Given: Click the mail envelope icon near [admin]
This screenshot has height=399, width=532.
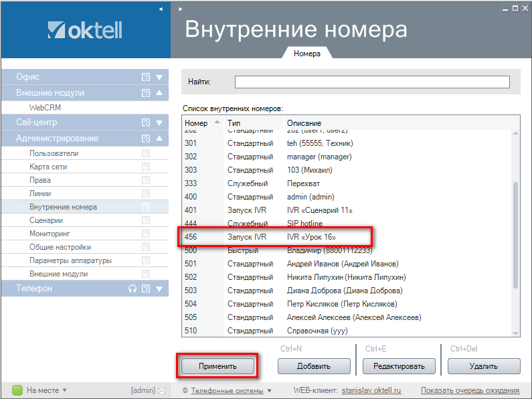Looking at the screenshot, I should 161,390.
